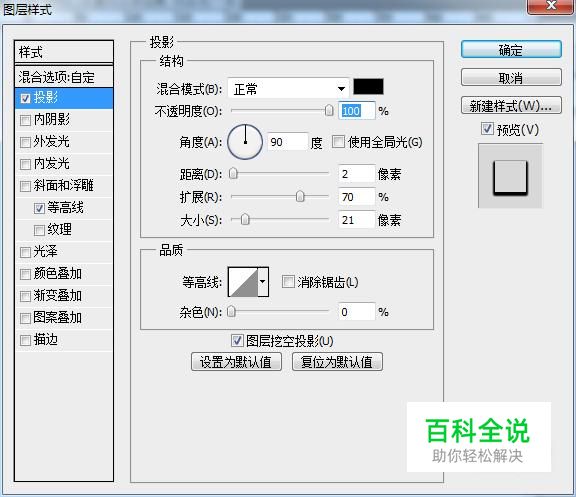Cancel with the 取消 button

click(511, 78)
